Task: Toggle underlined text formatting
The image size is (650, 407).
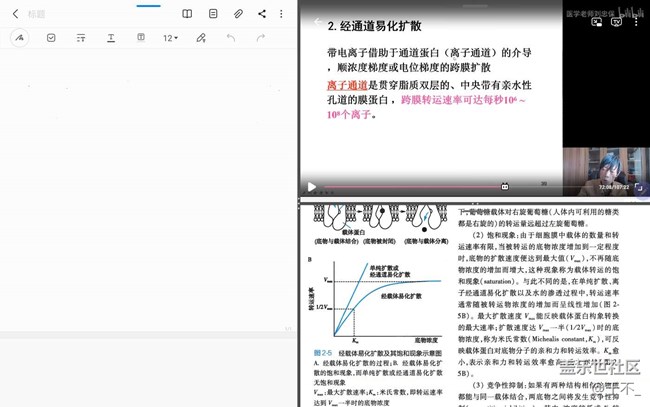Action: pos(110,38)
